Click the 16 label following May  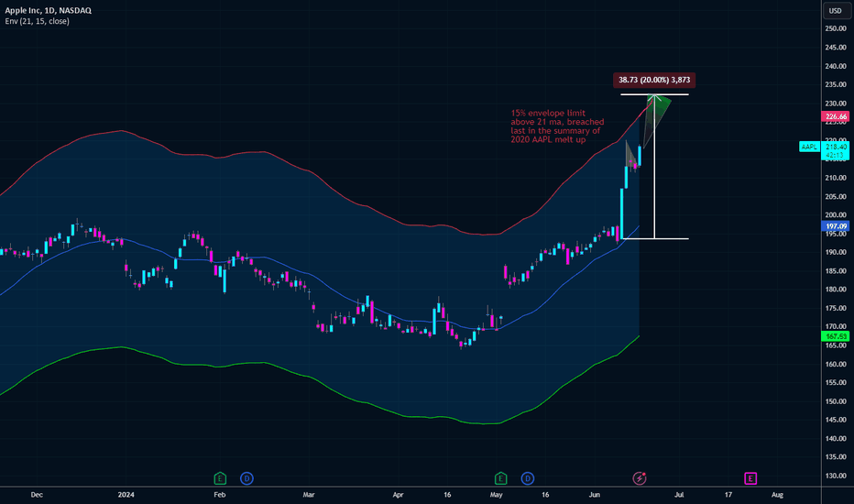pos(545,495)
